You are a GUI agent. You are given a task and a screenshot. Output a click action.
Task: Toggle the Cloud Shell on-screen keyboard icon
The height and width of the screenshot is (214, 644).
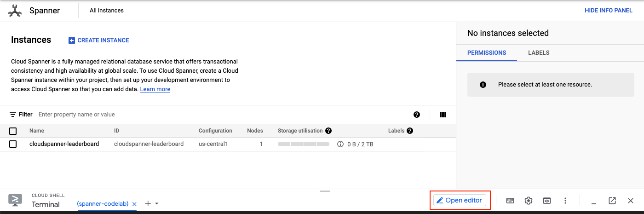tap(510, 201)
